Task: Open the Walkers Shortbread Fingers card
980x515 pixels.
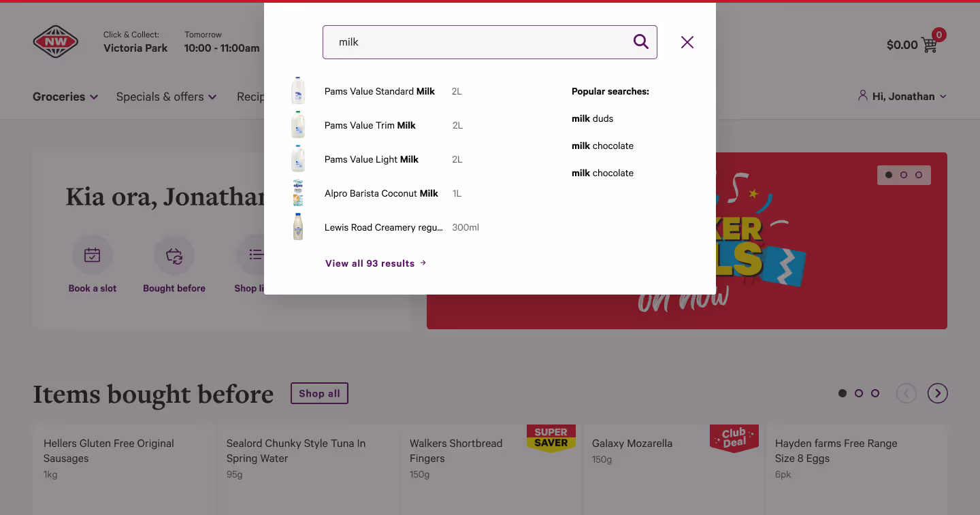Action: click(490, 469)
